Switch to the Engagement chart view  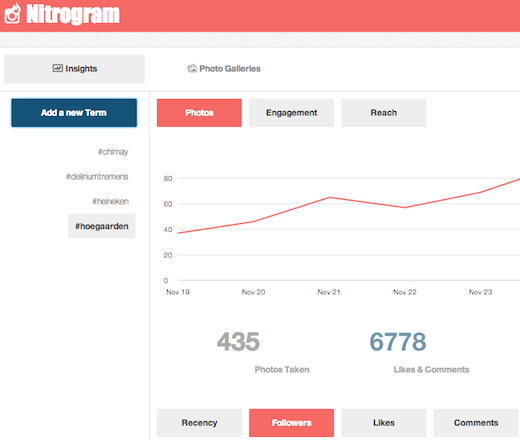point(291,113)
